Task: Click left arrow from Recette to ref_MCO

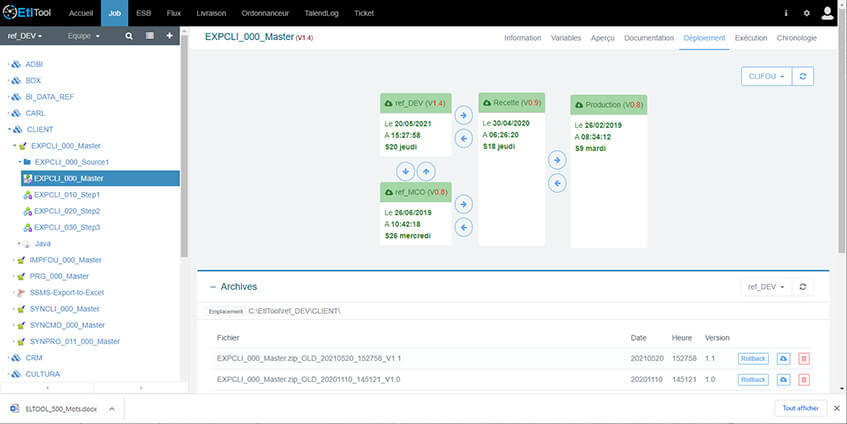Action: [x=463, y=227]
